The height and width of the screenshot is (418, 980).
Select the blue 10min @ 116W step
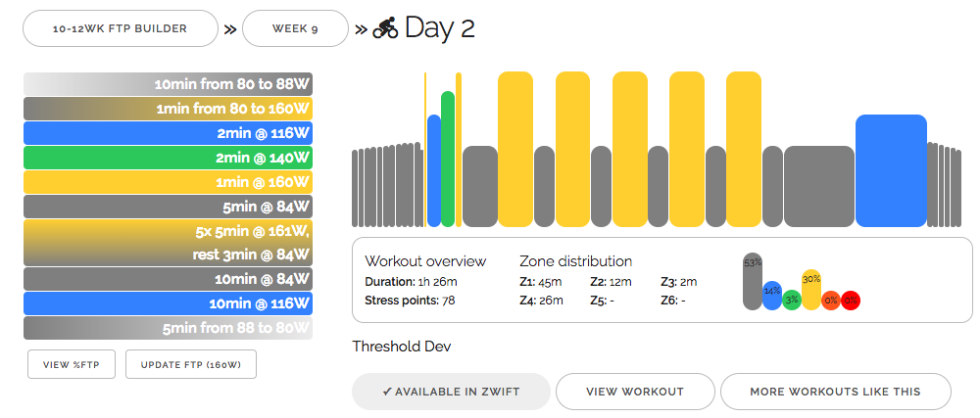click(x=168, y=303)
